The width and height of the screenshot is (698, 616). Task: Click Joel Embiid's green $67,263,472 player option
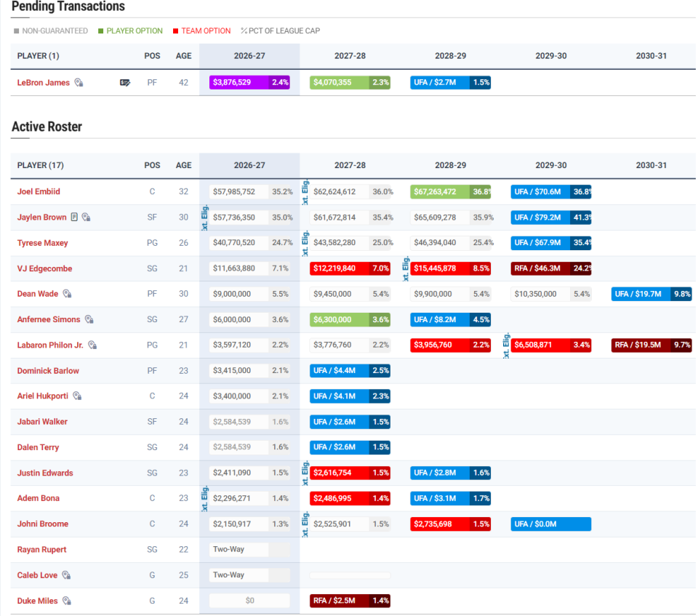[451, 191]
